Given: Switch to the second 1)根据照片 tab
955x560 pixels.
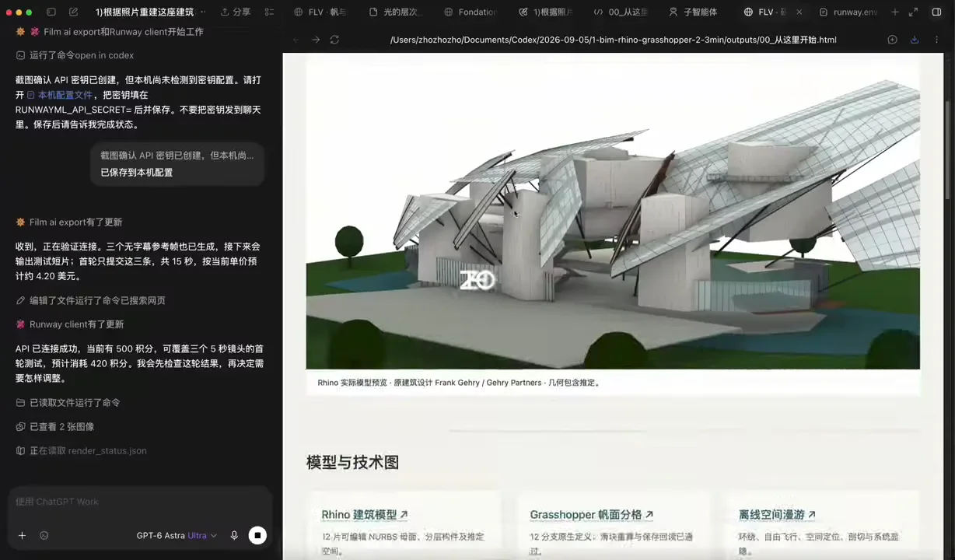Looking at the screenshot, I should click(545, 12).
